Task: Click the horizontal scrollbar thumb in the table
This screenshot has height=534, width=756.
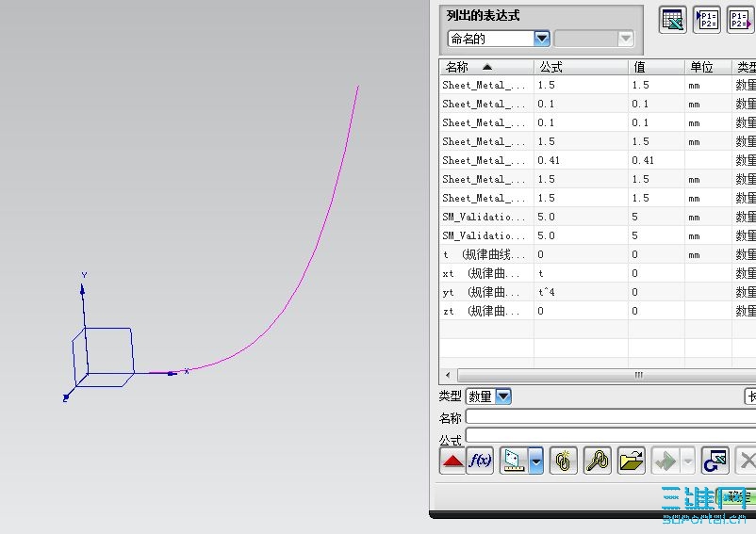Action: point(607,375)
